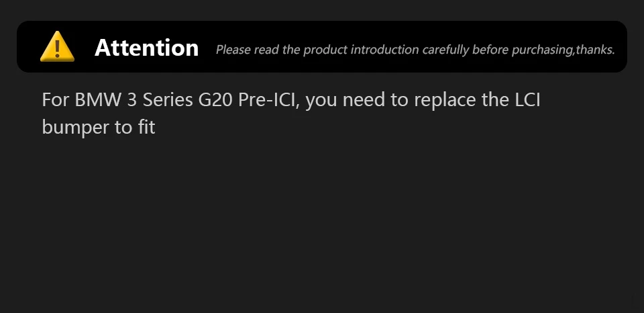Screen dimensions: 644x313
Task: Click the word "carefully" in the banner subtitle
Action: click(x=445, y=50)
